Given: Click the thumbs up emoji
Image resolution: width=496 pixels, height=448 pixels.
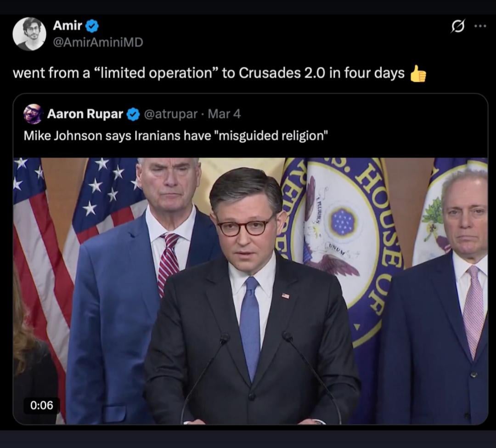Looking at the screenshot, I should 418,74.
